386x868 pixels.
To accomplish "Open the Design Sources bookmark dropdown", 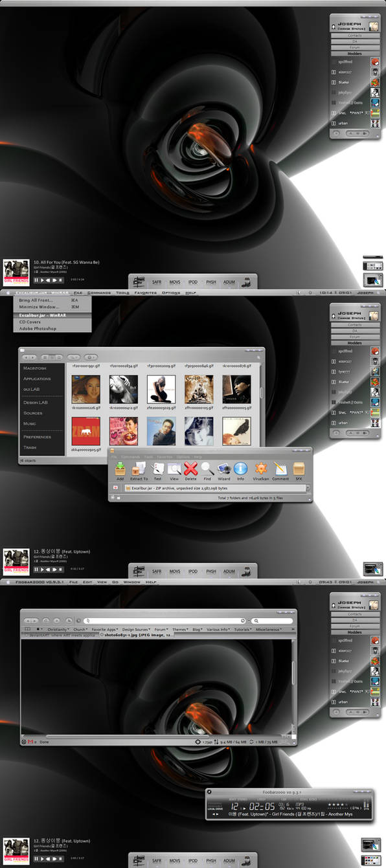I will (137, 629).
